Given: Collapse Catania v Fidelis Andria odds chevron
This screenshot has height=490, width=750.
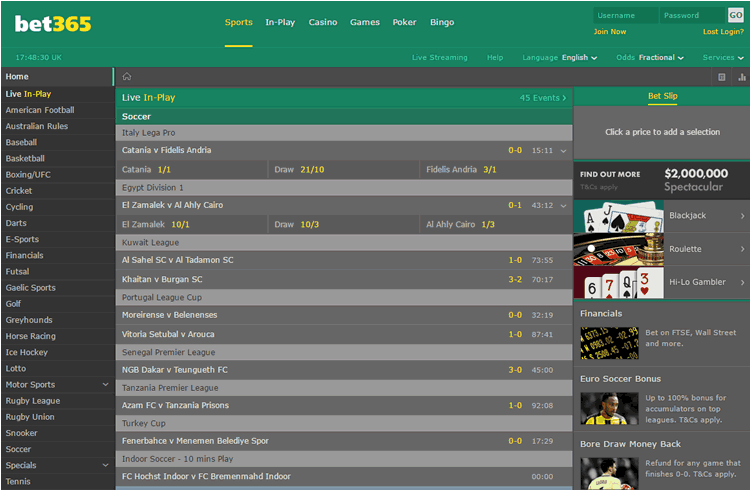Looking at the screenshot, I should (x=563, y=151).
